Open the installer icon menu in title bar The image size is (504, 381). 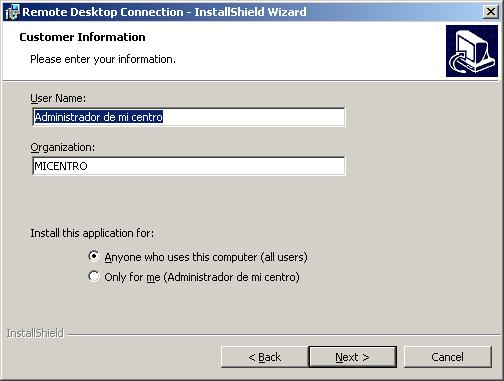point(13,12)
